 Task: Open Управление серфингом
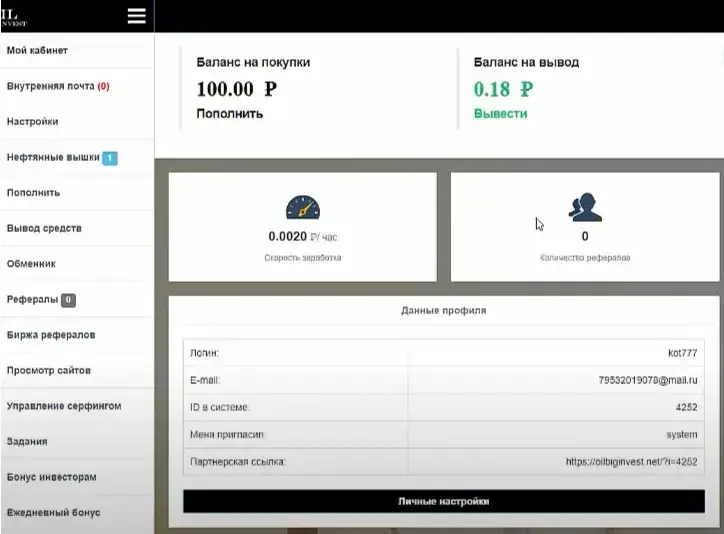click(x=64, y=406)
